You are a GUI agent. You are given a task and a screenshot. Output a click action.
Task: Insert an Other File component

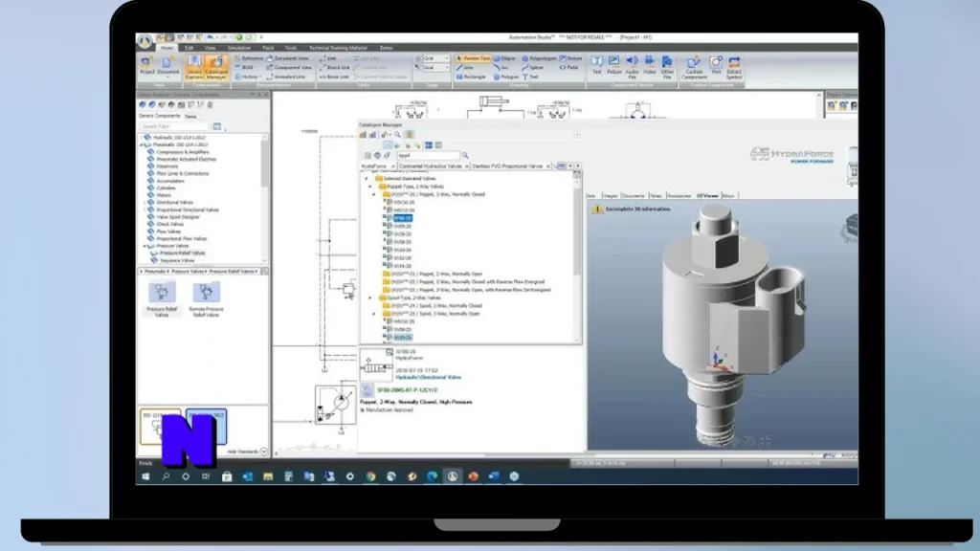(x=667, y=66)
